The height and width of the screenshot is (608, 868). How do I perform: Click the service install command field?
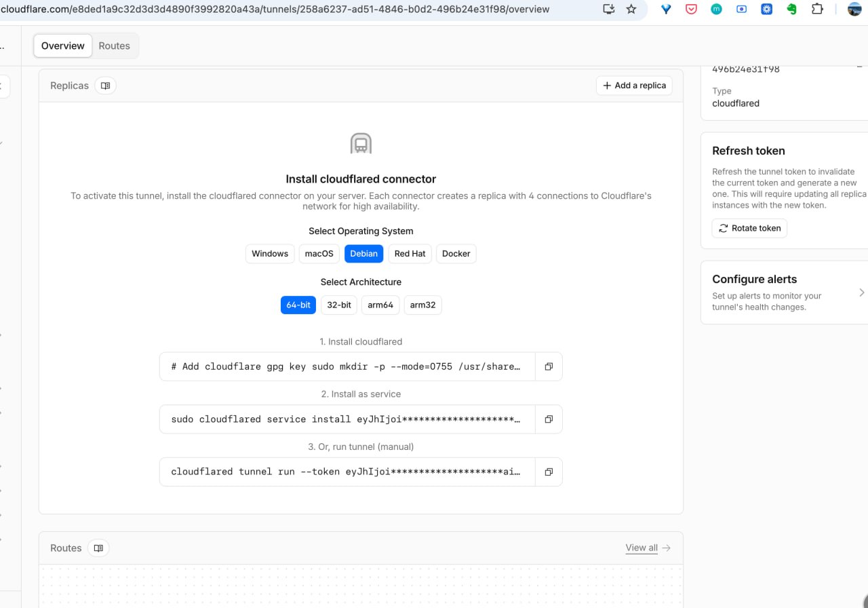coord(347,419)
